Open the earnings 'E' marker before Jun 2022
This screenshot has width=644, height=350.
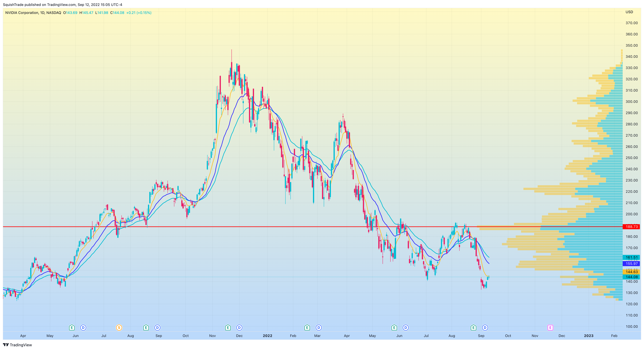pyautogui.click(x=394, y=327)
